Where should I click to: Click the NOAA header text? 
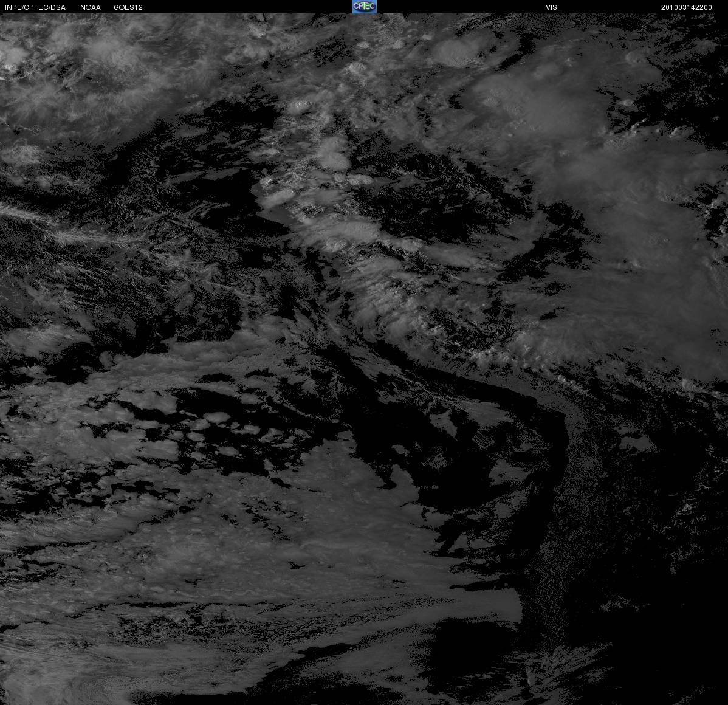(91, 7)
